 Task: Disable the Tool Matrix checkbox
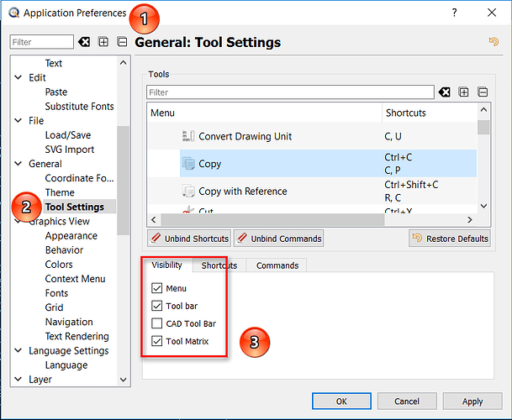(156, 341)
